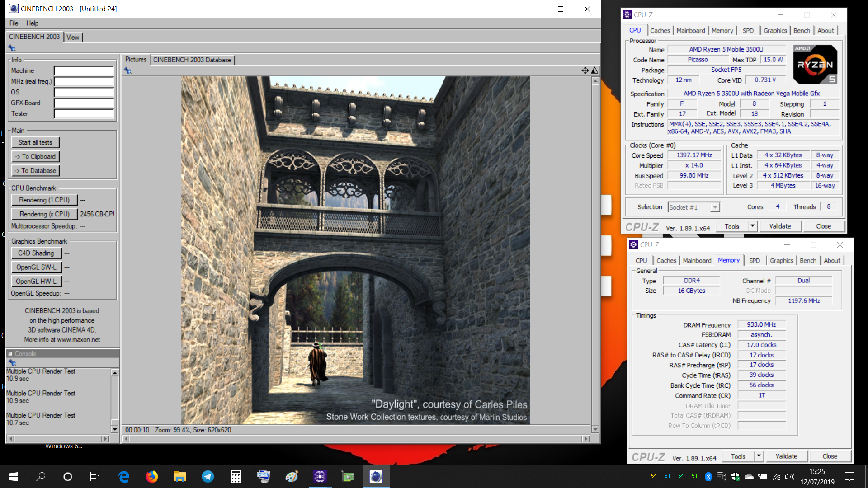
Task: Click the pin icon in Console panel
Action: click(x=12, y=363)
